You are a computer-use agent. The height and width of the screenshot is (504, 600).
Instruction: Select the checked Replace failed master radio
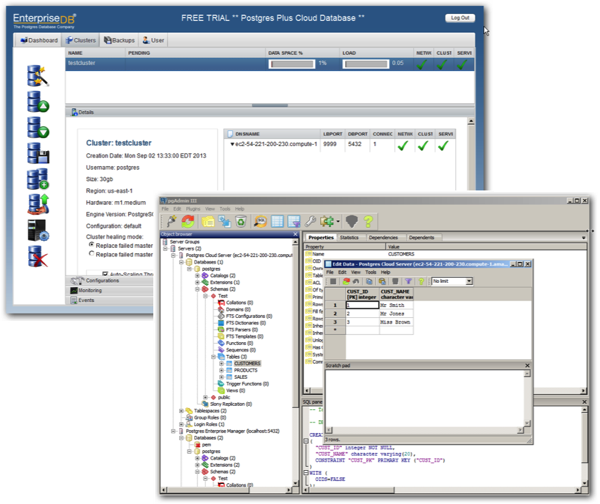click(91, 245)
